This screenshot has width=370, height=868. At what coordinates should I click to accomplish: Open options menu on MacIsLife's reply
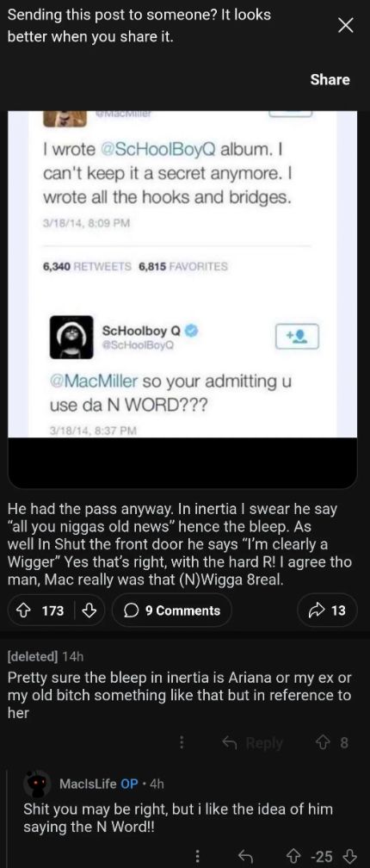(x=198, y=857)
